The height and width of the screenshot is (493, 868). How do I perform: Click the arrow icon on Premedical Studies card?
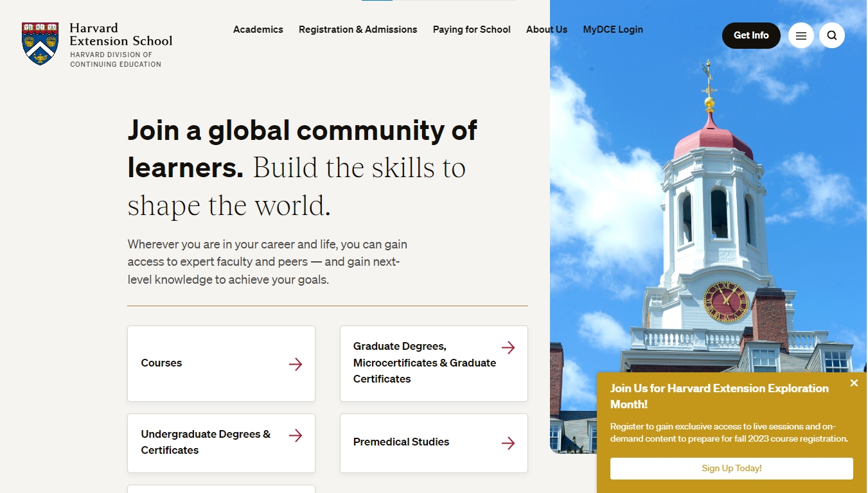click(508, 444)
